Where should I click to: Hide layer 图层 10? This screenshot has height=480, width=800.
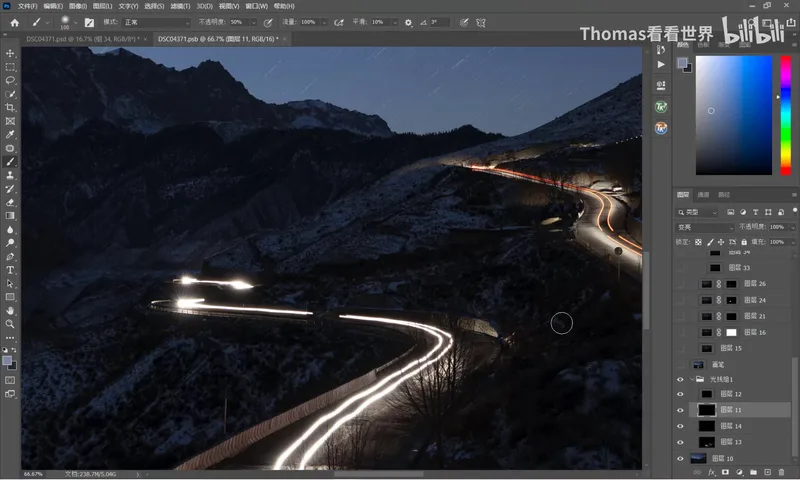click(680, 458)
